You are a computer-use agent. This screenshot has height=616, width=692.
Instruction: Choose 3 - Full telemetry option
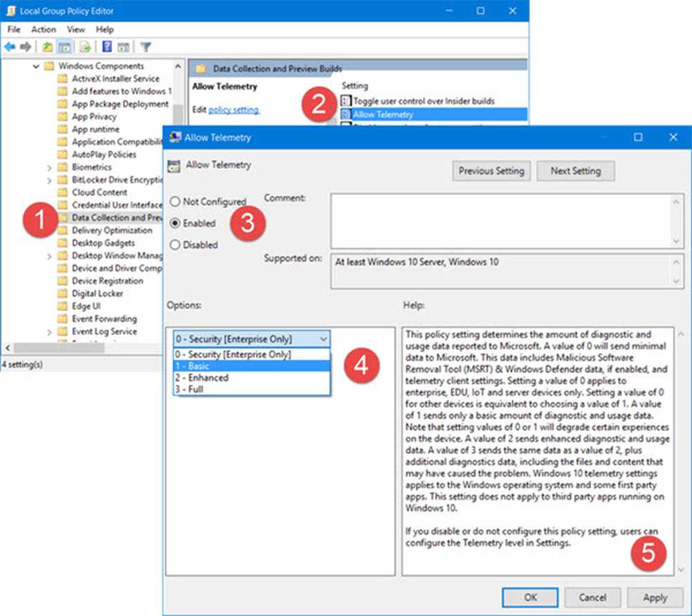(252, 389)
